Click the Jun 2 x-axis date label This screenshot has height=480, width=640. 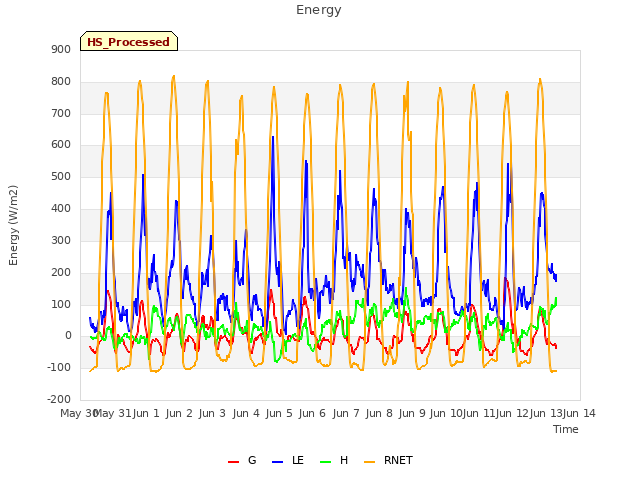pyautogui.click(x=179, y=413)
